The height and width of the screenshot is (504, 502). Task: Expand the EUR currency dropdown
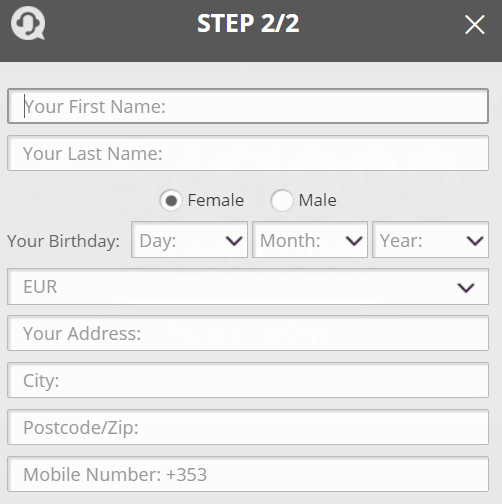tap(248, 287)
